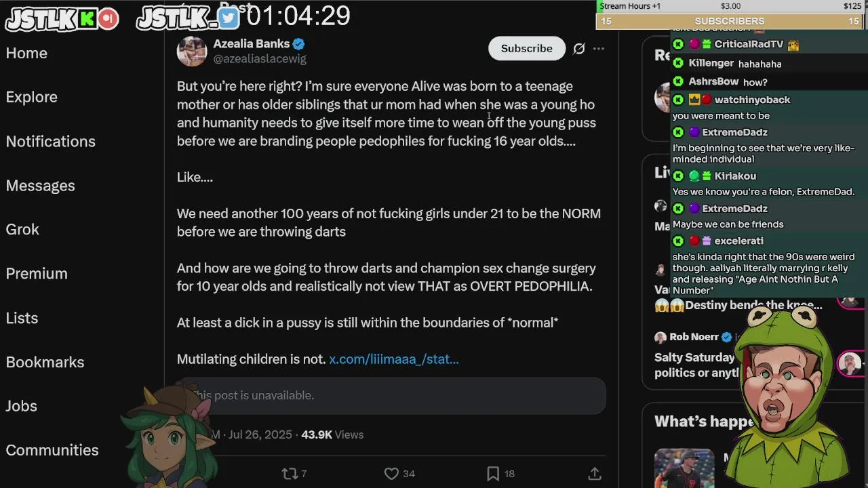The image size is (868, 488).
Task: Subscribe to Azealia Banks
Action: point(527,49)
